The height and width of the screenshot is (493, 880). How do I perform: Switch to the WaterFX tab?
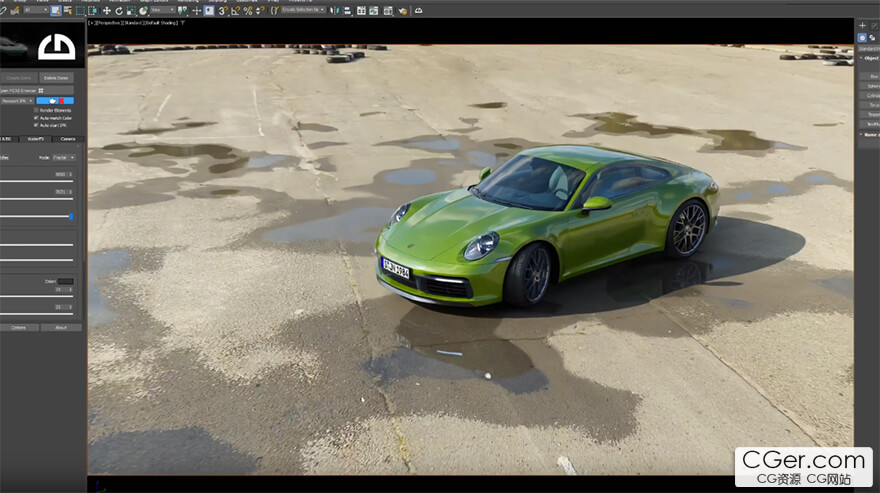36,139
